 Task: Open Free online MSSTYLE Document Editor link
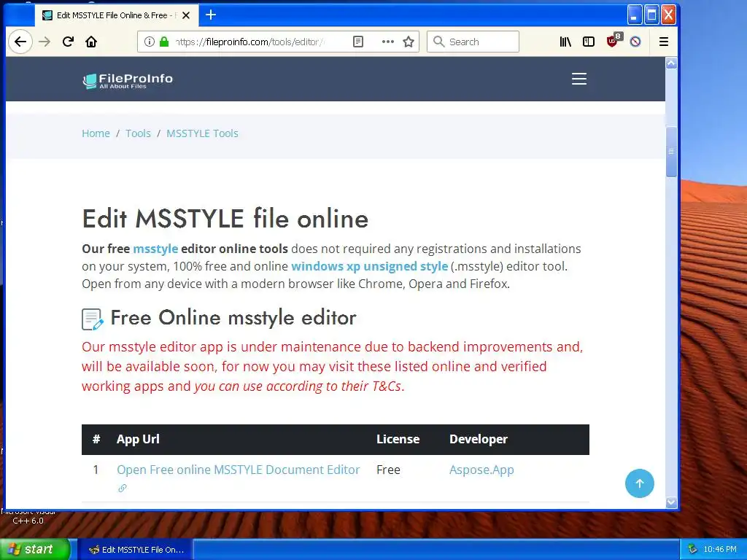[x=239, y=470]
